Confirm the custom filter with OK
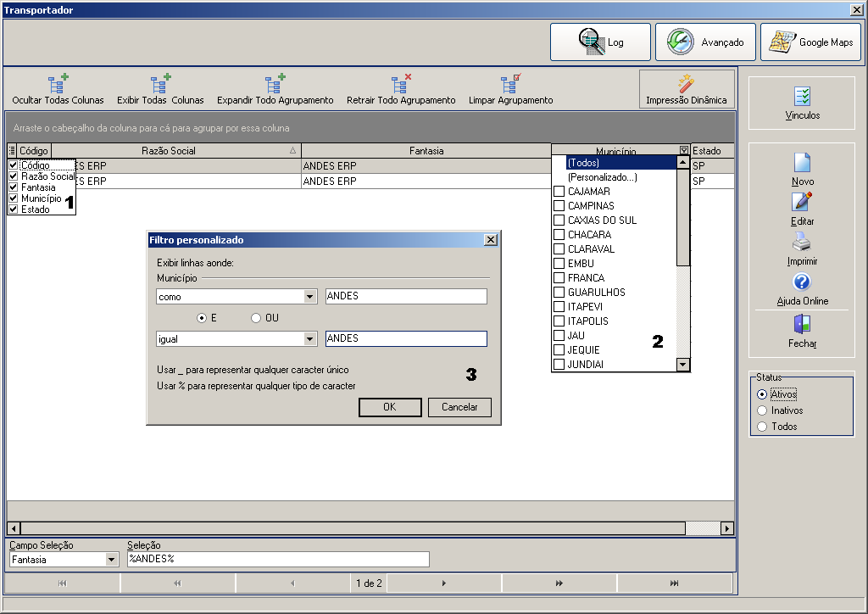Image resolution: width=868 pixels, height=614 pixels. (x=390, y=407)
